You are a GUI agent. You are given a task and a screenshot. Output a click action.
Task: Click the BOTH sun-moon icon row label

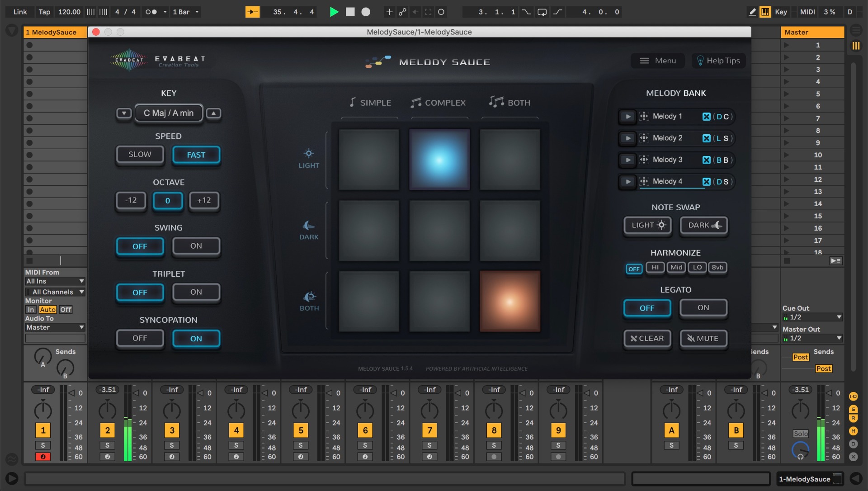pos(309,302)
